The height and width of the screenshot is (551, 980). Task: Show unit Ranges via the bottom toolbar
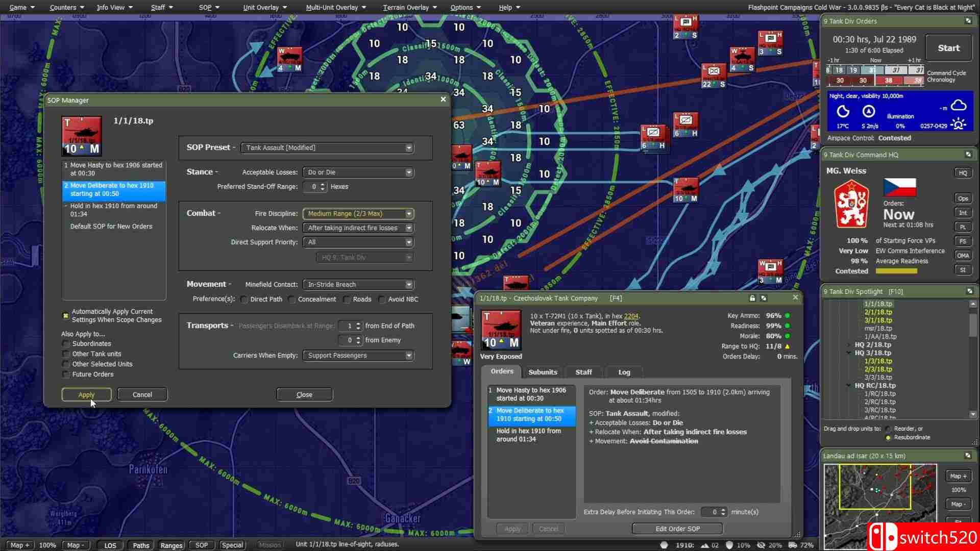coord(171,545)
